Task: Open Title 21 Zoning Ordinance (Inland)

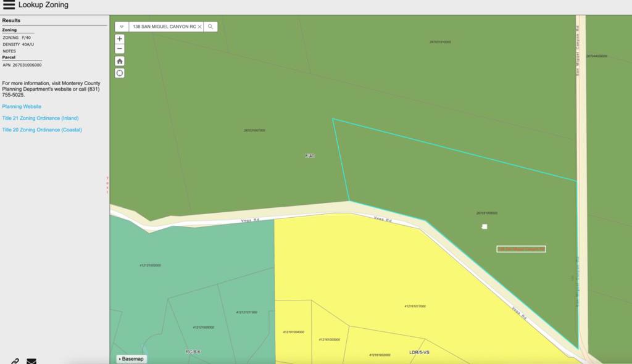Action: coord(40,118)
